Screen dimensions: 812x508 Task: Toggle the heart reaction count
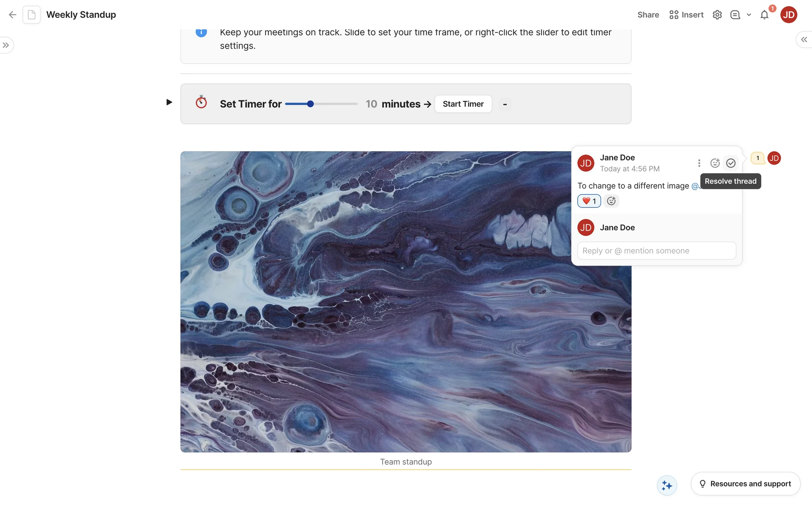[589, 201]
